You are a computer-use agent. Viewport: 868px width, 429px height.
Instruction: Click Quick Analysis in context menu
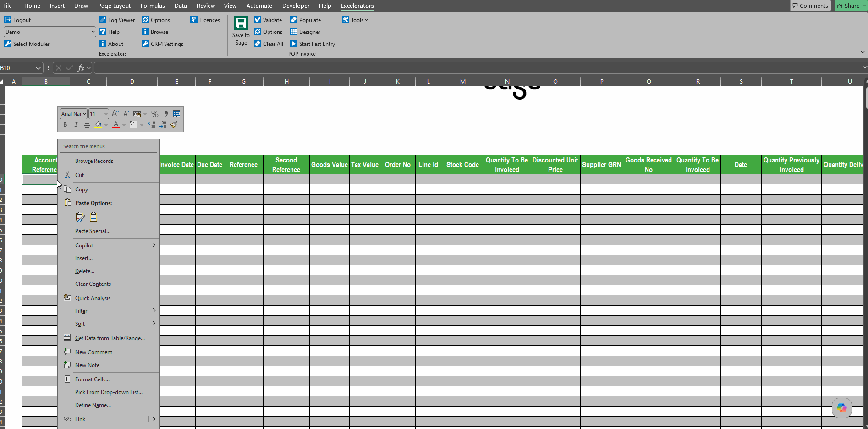click(x=93, y=298)
